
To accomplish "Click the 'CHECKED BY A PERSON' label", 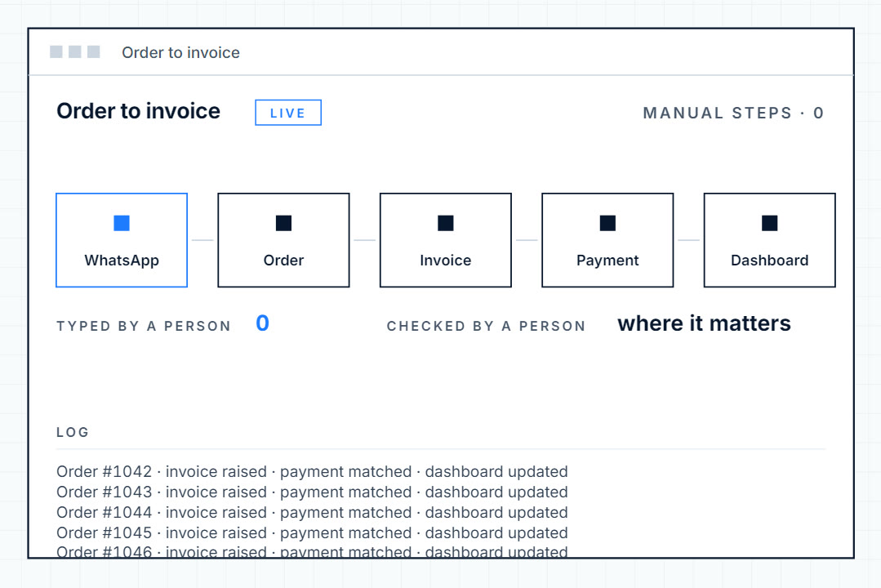I will pos(486,326).
